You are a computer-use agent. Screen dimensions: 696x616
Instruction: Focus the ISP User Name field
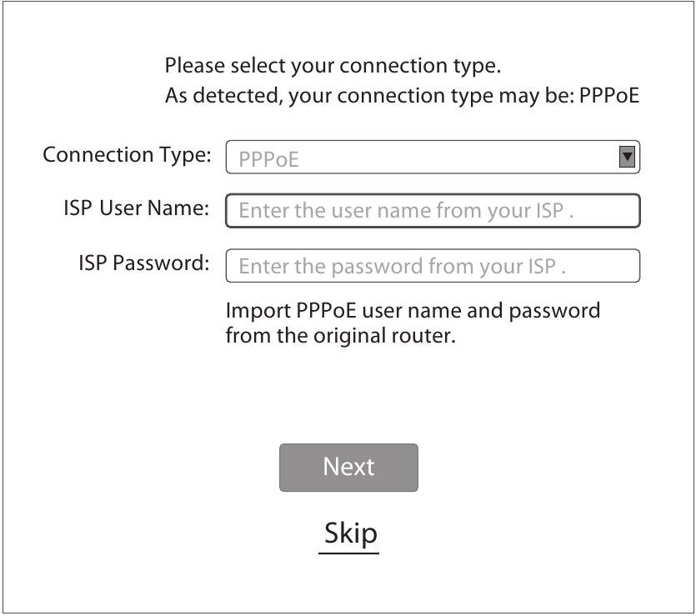coord(432,211)
